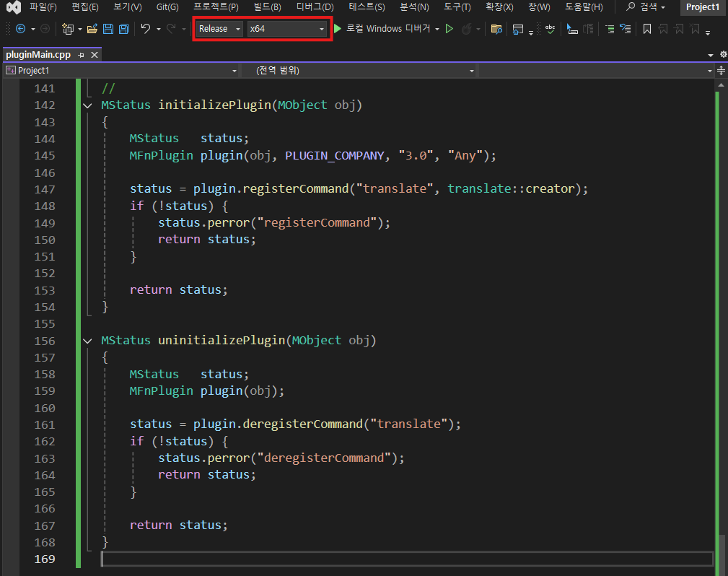Collapse the uninitializePlugin function
Image resolution: width=728 pixels, height=576 pixels.
(87, 341)
